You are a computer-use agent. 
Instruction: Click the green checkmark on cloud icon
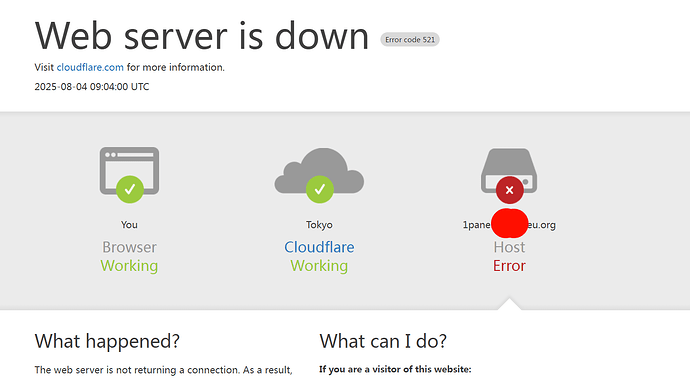pyautogui.click(x=320, y=190)
